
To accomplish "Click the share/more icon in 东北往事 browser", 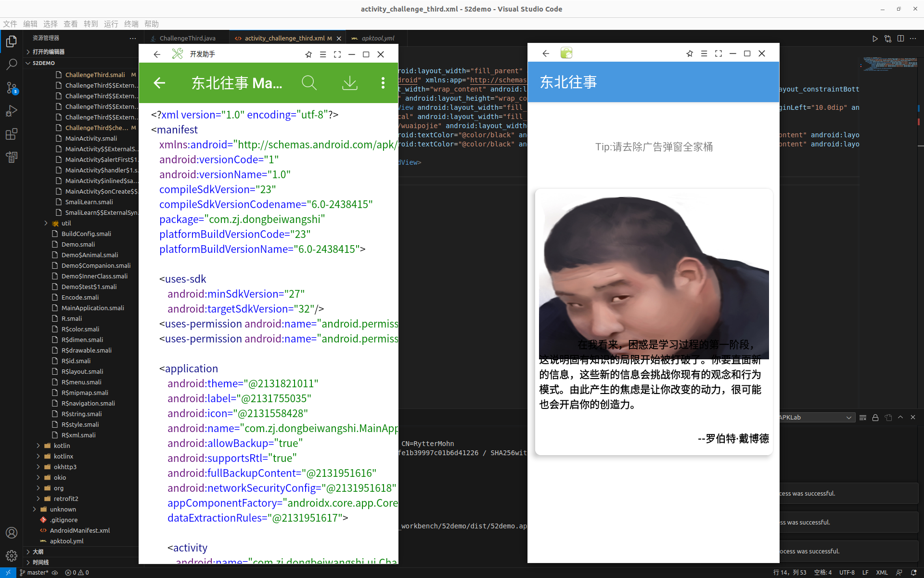I will [703, 53].
